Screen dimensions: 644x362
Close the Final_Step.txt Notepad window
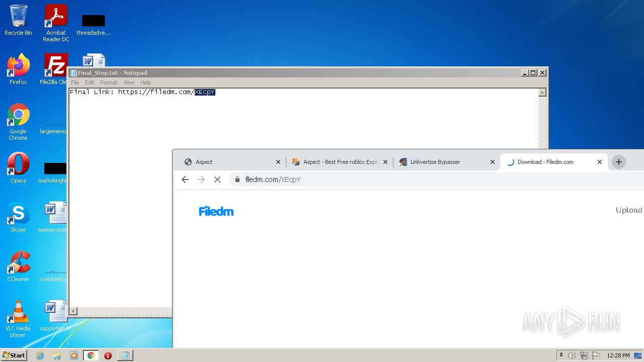point(542,73)
